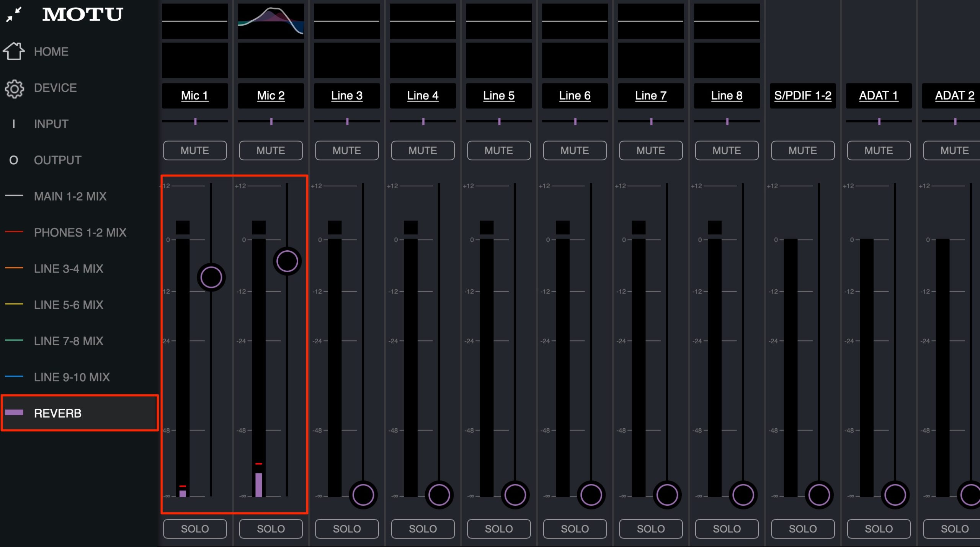Solo the Line 3 channel
Image resolution: width=980 pixels, height=547 pixels.
[347, 529]
